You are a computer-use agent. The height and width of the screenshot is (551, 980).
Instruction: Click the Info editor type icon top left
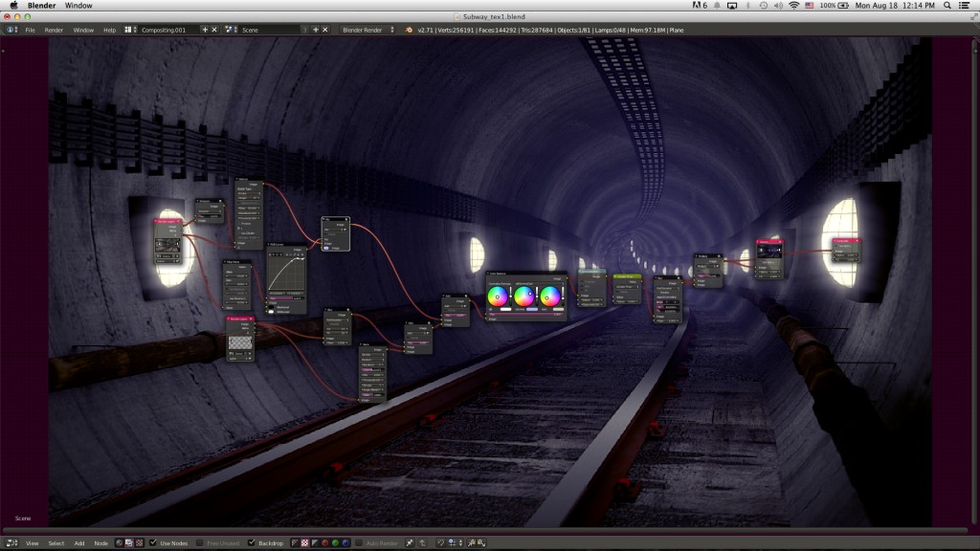pos(9,30)
